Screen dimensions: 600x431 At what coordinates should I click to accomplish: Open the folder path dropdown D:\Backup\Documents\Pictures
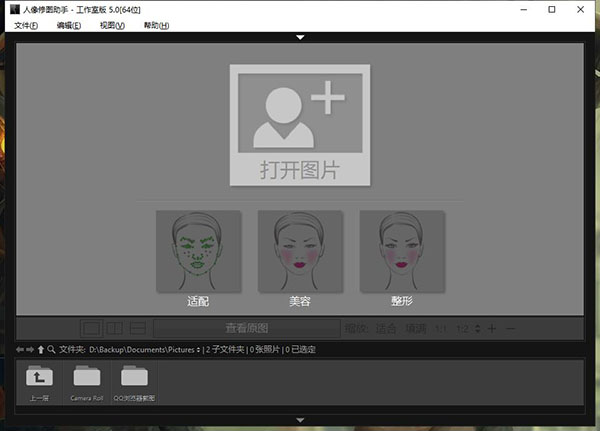[x=144, y=349]
